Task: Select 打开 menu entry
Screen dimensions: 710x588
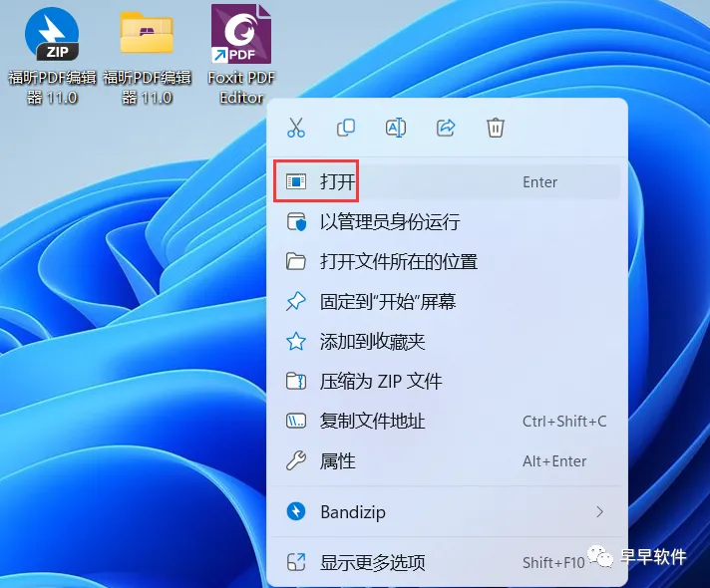Action: 447,181
